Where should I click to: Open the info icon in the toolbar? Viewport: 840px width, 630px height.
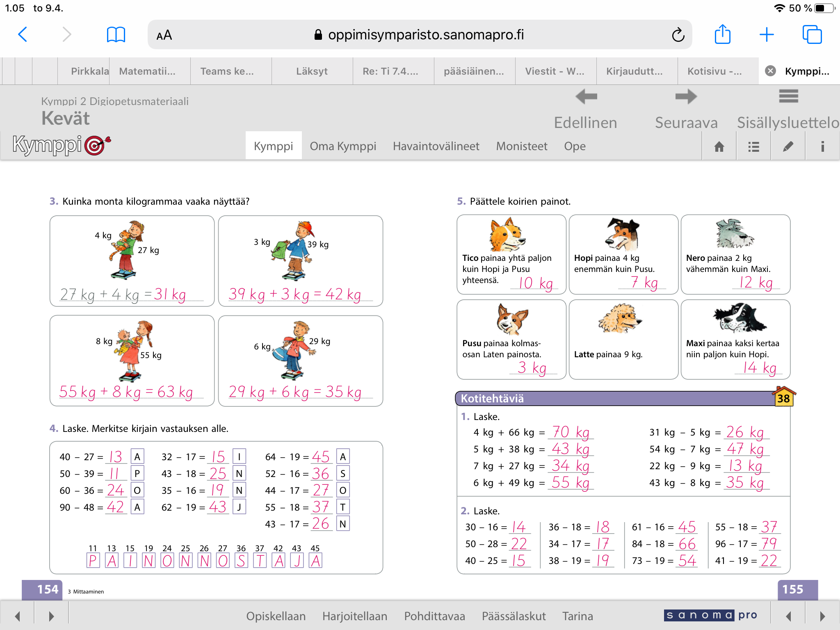[x=822, y=146]
